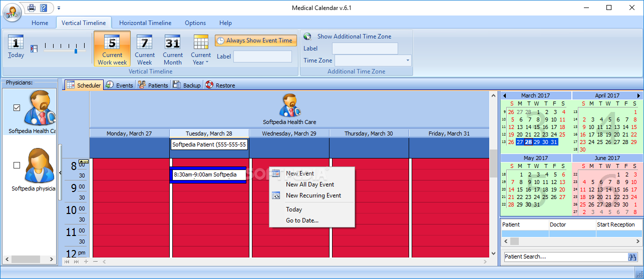Select the Softpedia Health Care doctor avatar in list
The image size is (644, 279).
40,107
